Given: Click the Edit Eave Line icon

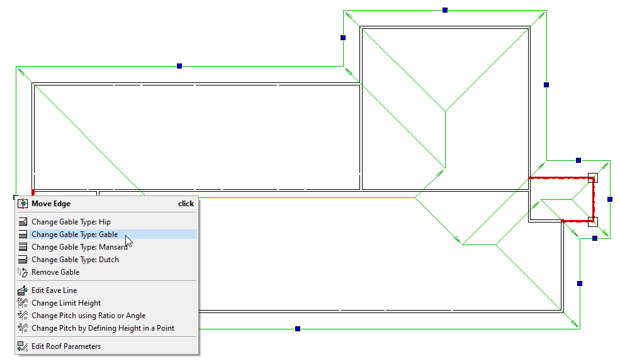Looking at the screenshot, I should click(23, 290).
